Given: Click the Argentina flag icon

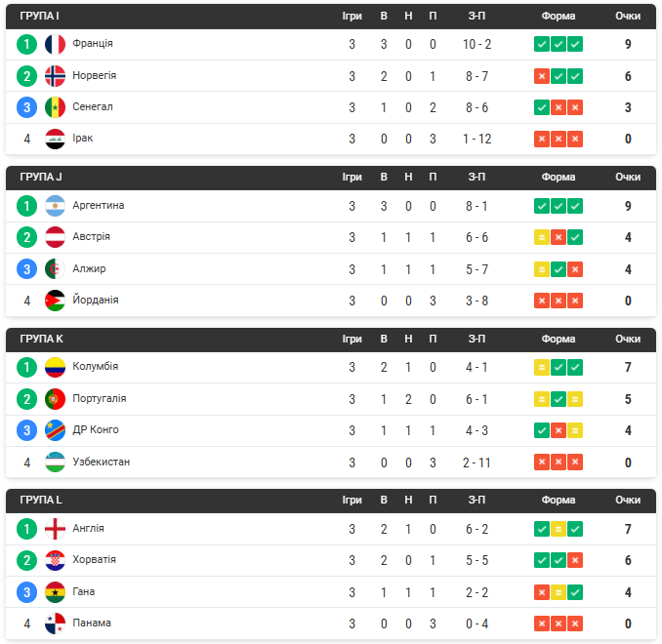Looking at the screenshot, I should [x=55, y=206].
